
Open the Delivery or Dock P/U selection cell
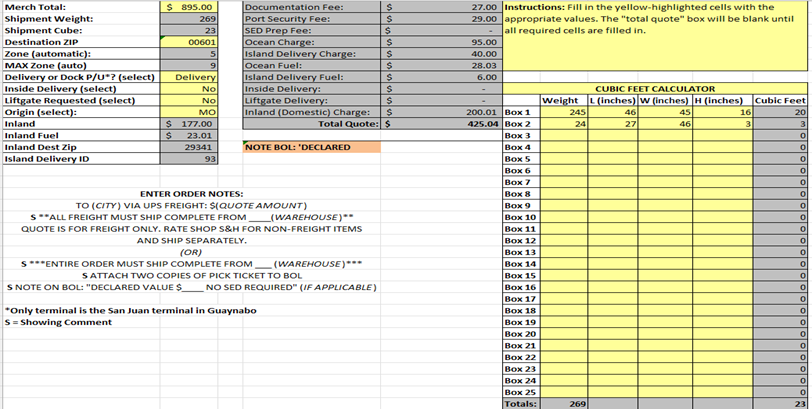pyautogui.click(x=189, y=77)
